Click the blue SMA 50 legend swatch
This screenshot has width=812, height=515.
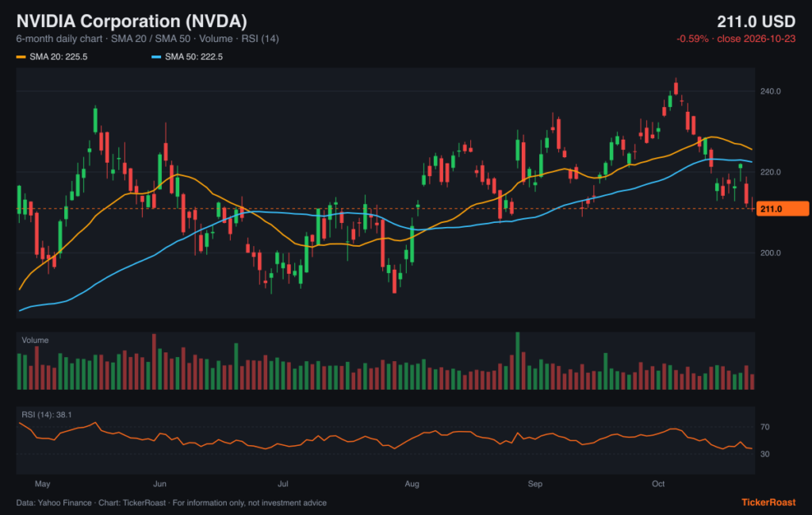click(156, 57)
